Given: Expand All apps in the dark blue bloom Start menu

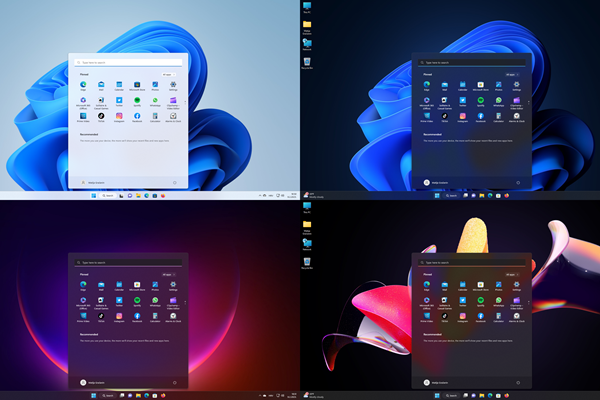Looking at the screenshot, I should tap(512, 75).
